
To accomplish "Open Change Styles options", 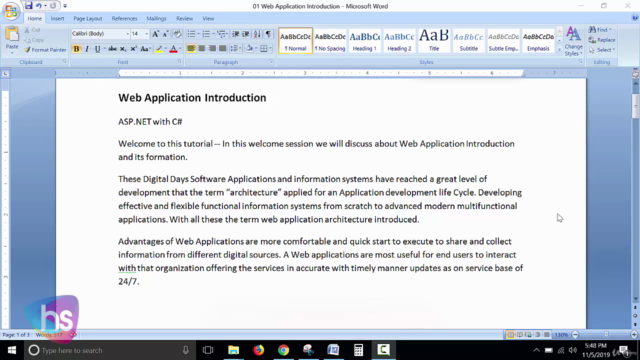I will (x=573, y=42).
